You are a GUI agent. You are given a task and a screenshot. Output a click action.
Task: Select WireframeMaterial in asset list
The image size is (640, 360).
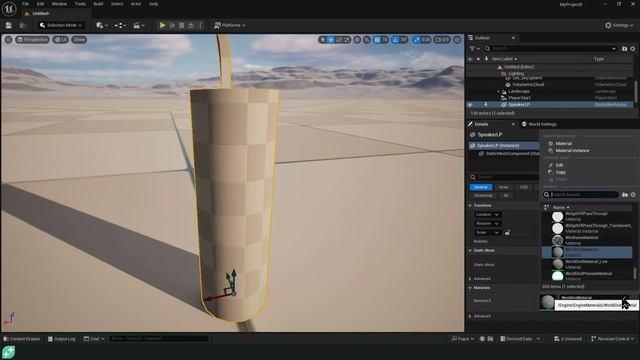(587, 240)
